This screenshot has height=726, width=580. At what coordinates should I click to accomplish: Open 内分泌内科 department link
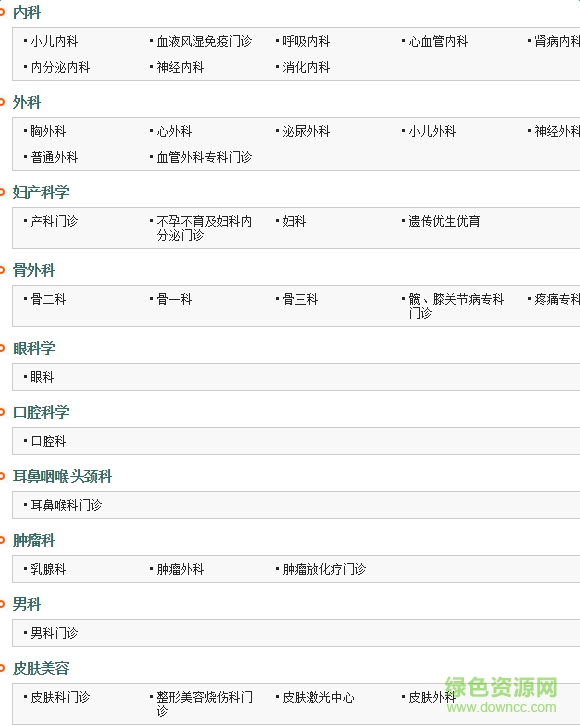pos(60,68)
